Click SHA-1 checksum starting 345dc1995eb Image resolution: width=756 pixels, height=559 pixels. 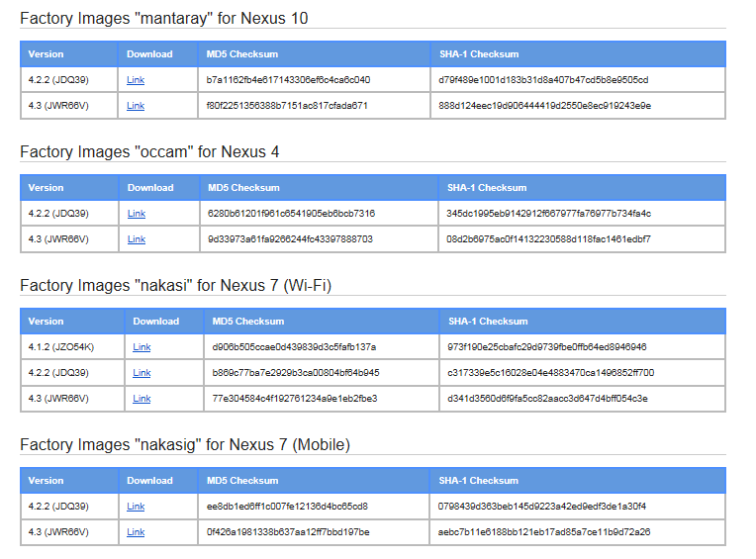click(548, 214)
